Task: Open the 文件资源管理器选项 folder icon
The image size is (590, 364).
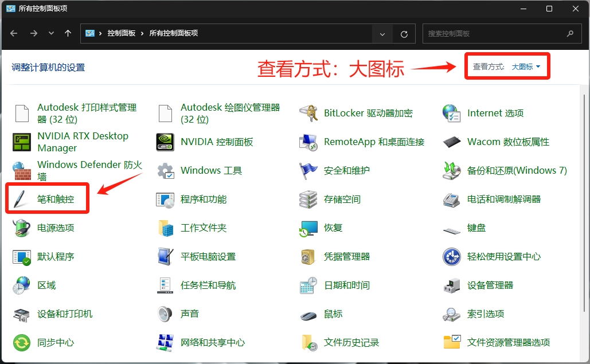Action: [452, 342]
